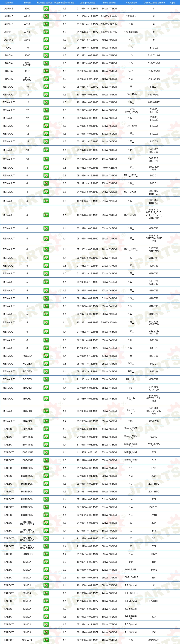Click the fuel icon in RENAULT 4 19kW row

pos(46,168)
